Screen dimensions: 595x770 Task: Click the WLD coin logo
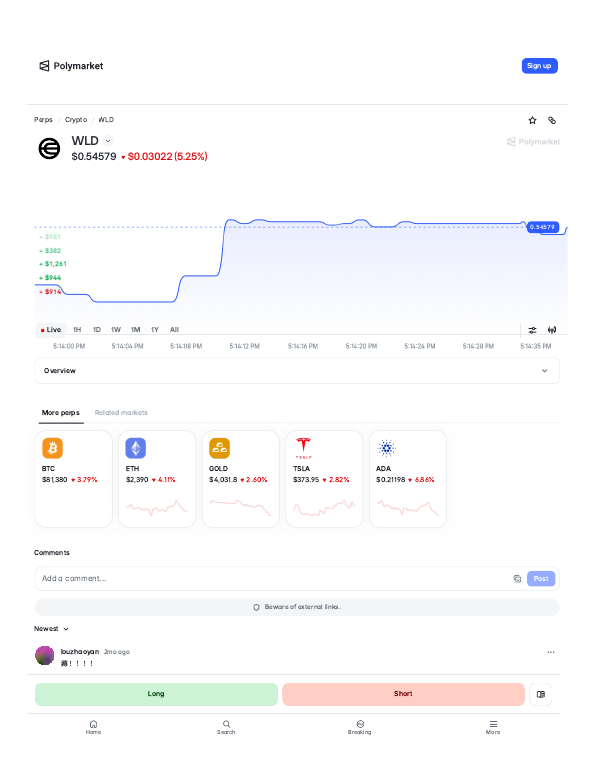point(49,148)
